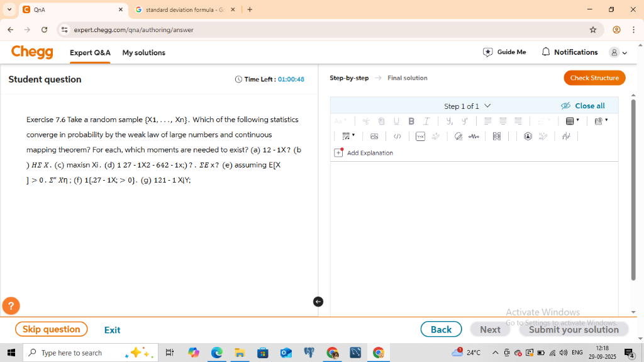The image size is (644, 362).
Task: Reload the current page
Action: tap(45, 30)
